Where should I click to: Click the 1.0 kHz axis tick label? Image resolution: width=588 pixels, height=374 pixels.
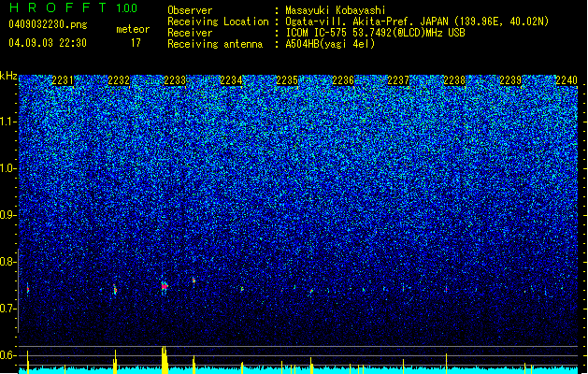point(8,168)
